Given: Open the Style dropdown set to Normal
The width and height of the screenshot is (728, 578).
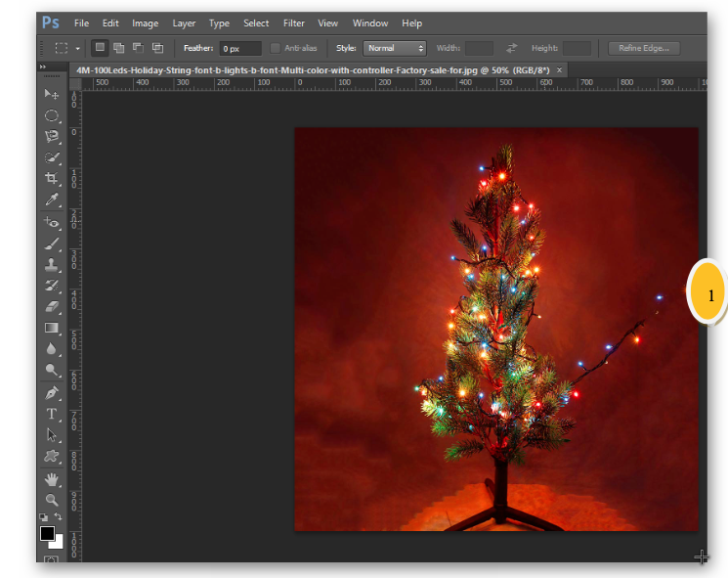Looking at the screenshot, I should pos(395,48).
